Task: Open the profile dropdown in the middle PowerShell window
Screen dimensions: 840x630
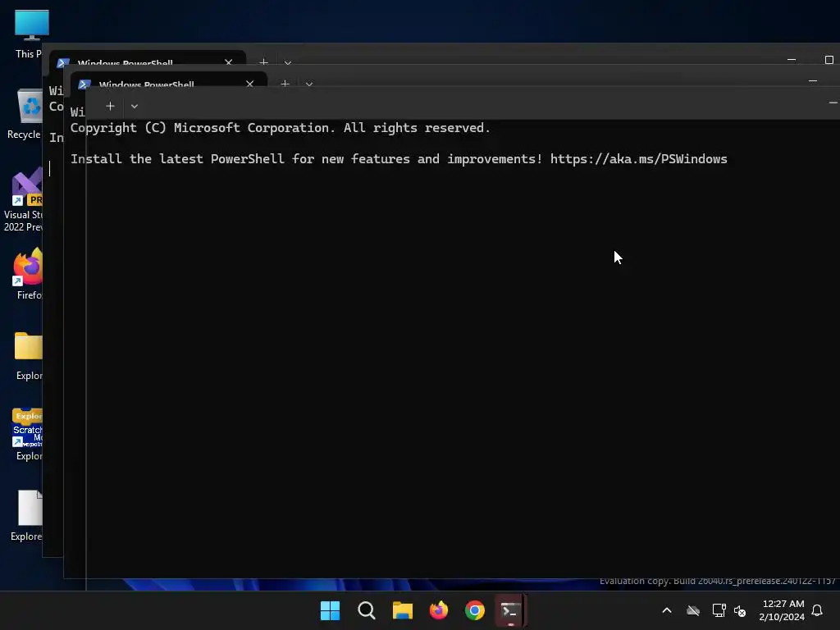Action: [309, 84]
